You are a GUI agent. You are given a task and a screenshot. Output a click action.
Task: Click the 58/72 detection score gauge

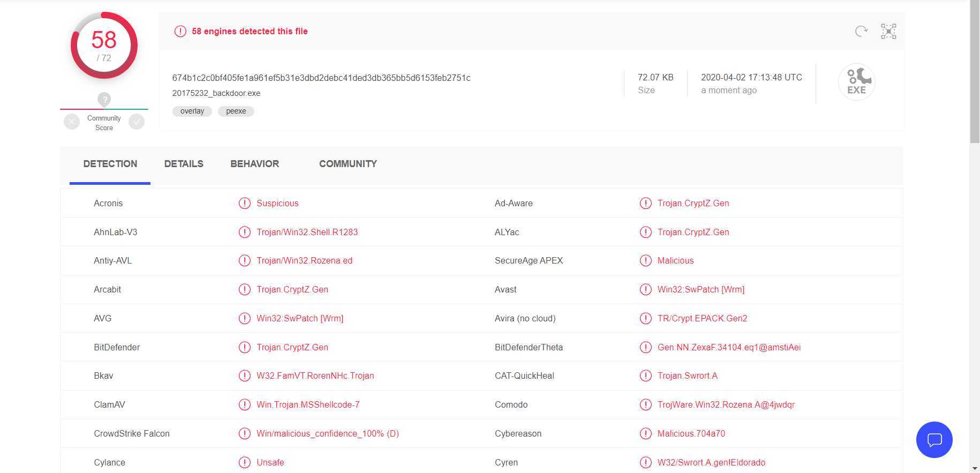coord(104,46)
